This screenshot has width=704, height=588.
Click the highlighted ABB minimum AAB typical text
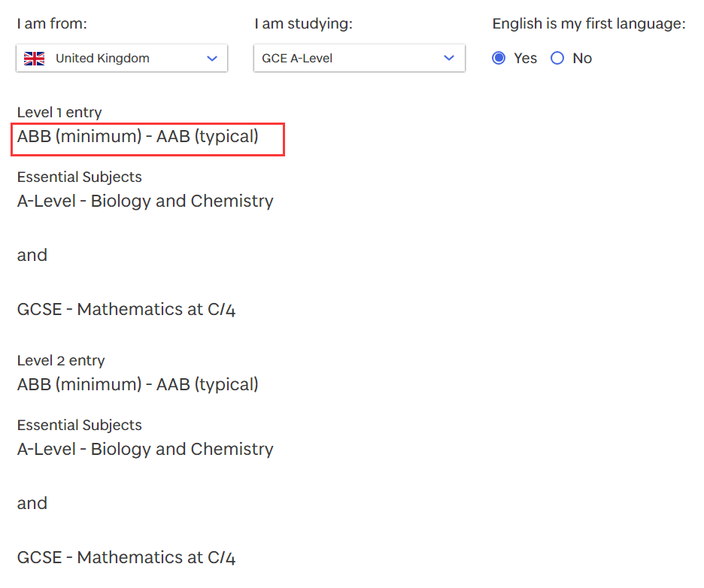pos(138,136)
